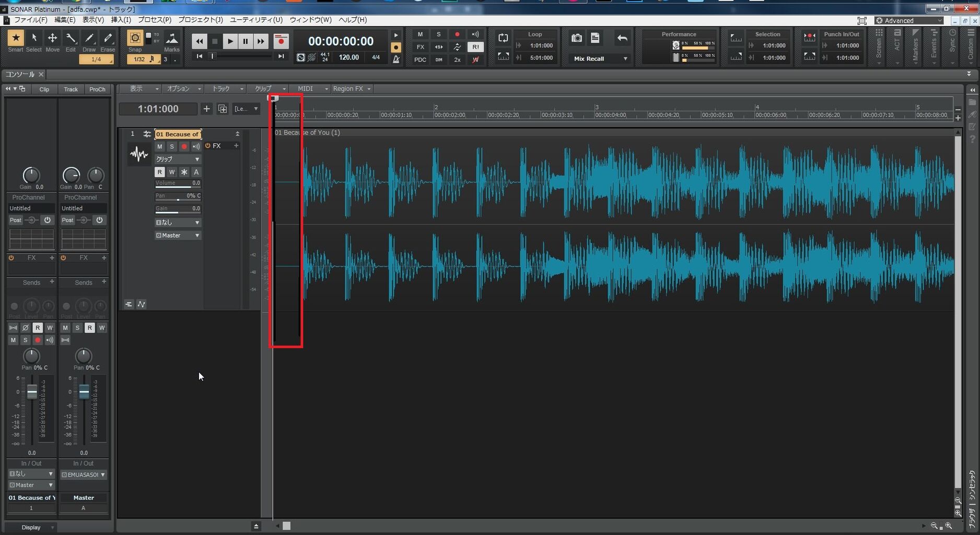Open the Region FX dropdown menu

(x=352, y=89)
